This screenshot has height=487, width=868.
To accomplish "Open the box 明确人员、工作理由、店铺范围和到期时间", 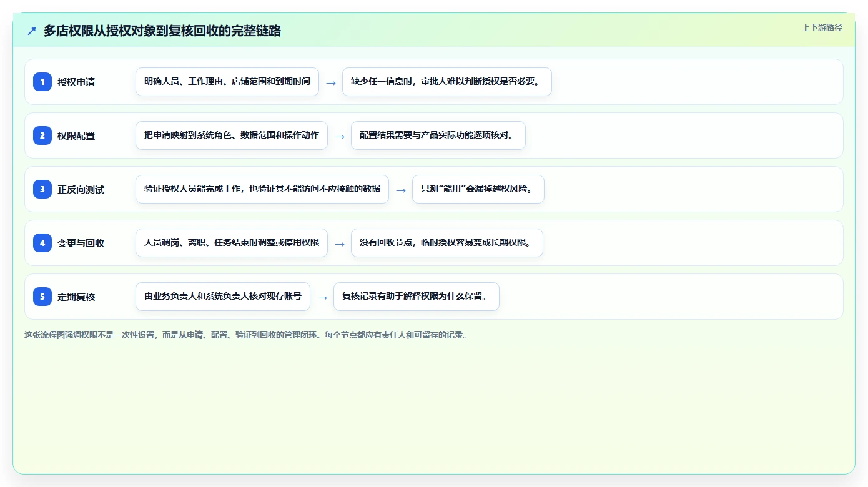I will pyautogui.click(x=227, y=82).
